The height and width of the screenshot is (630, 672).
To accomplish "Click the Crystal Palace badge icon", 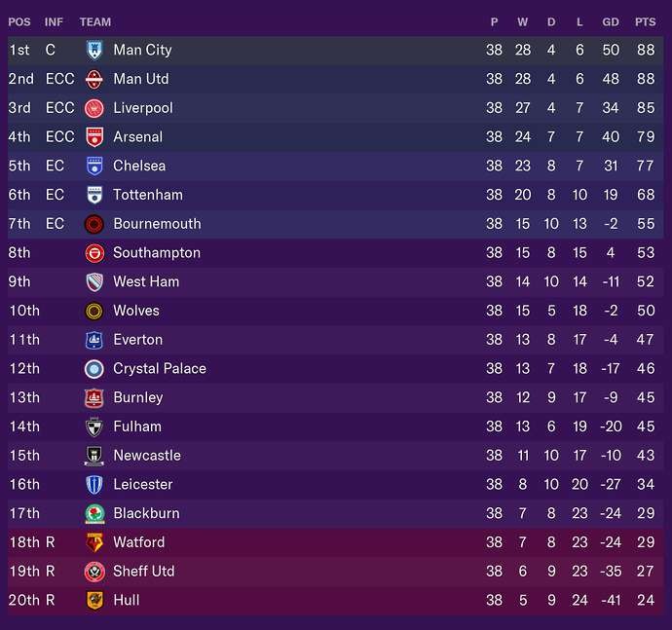I will pyautogui.click(x=94, y=369).
